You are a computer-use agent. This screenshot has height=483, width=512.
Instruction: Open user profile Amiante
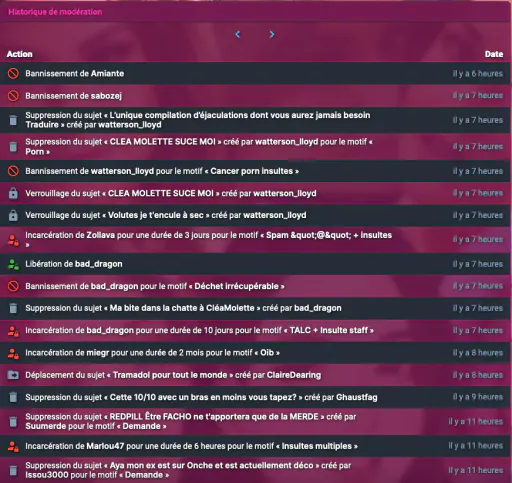click(x=107, y=73)
